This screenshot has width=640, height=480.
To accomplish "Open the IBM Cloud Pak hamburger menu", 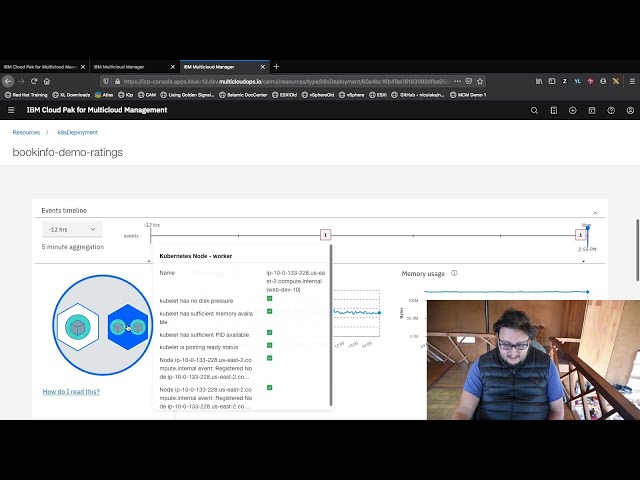I will coord(11,110).
